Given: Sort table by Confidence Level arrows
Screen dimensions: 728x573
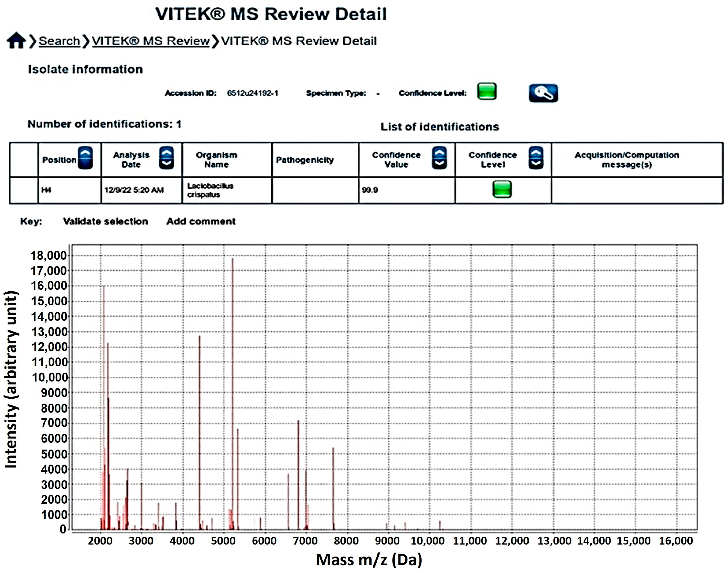Looking at the screenshot, I should tap(536, 158).
